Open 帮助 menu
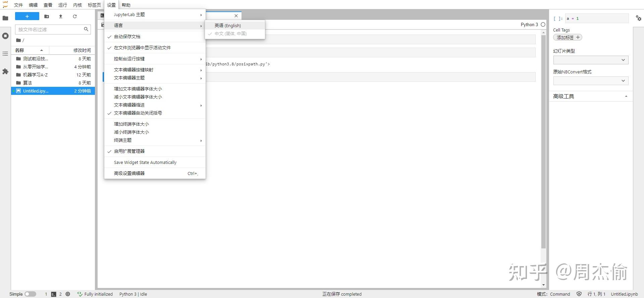 [x=126, y=5]
